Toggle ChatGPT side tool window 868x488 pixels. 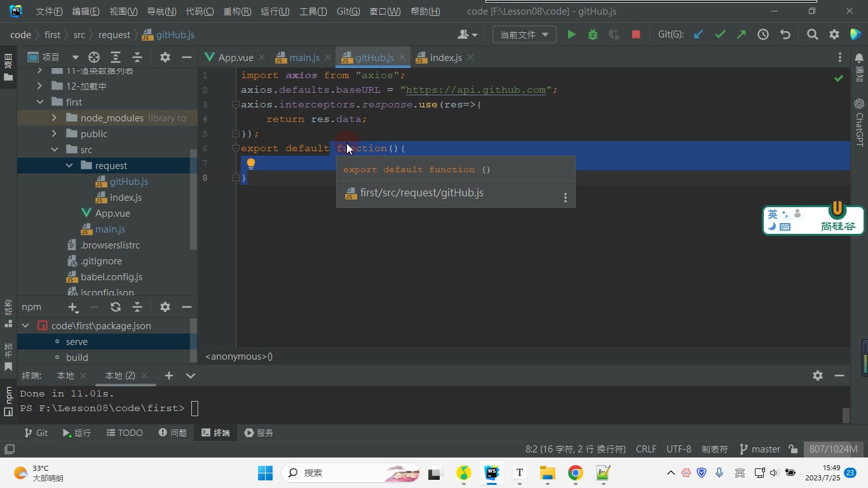click(859, 122)
